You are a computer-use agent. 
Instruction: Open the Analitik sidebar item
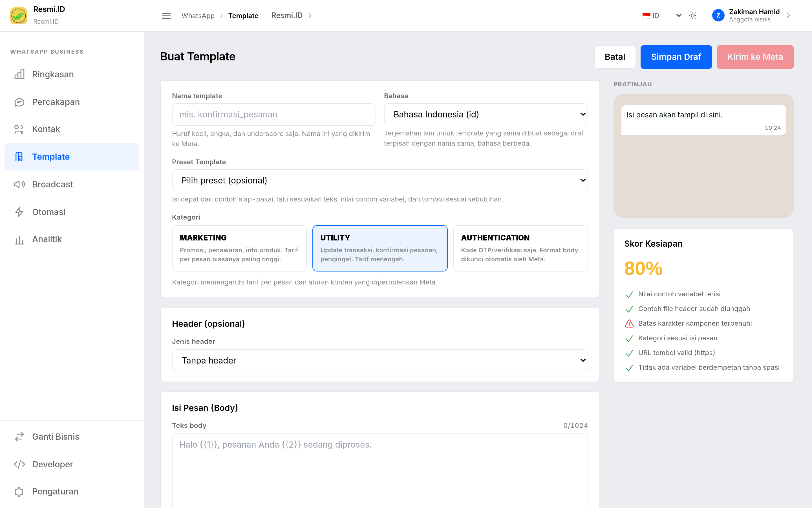coord(72,240)
